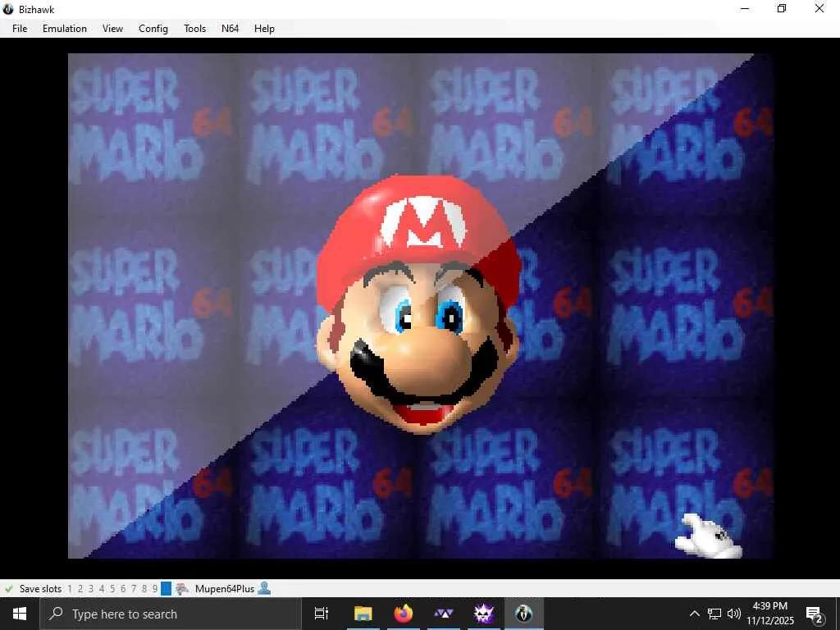
Task: Click the Bizhawk taskbar icon
Action: point(524,614)
